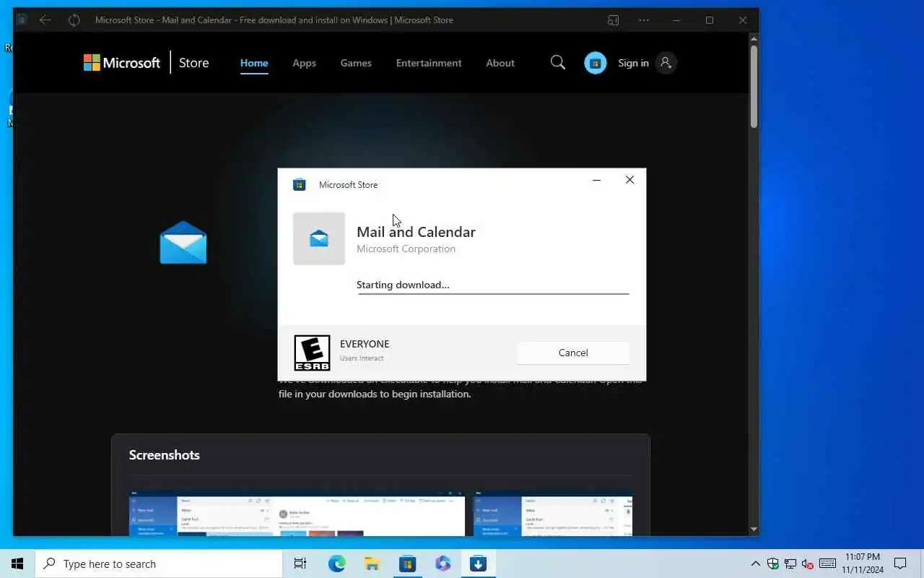Click the large Mail envelope icon on the Store page

183,243
